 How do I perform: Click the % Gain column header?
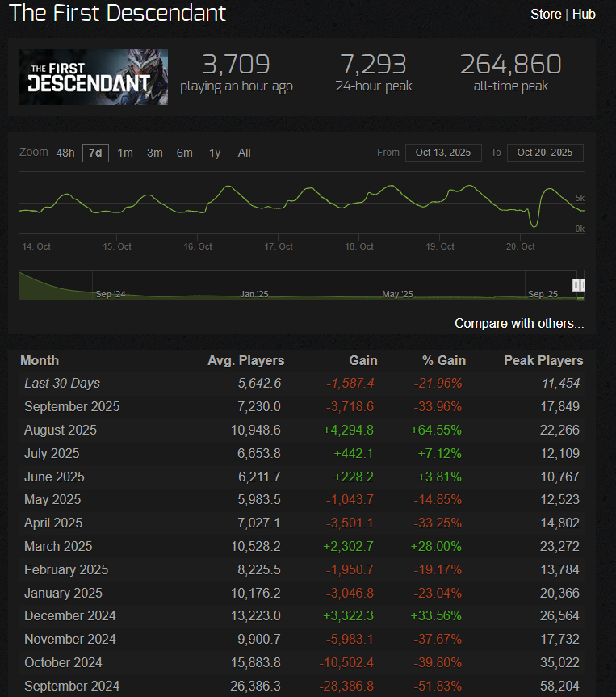tap(443, 360)
